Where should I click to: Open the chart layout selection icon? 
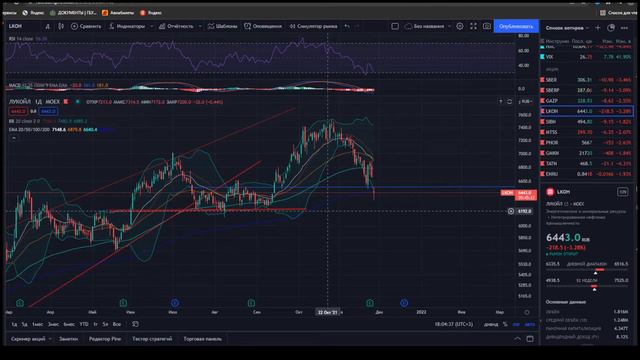click(x=395, y=26)
